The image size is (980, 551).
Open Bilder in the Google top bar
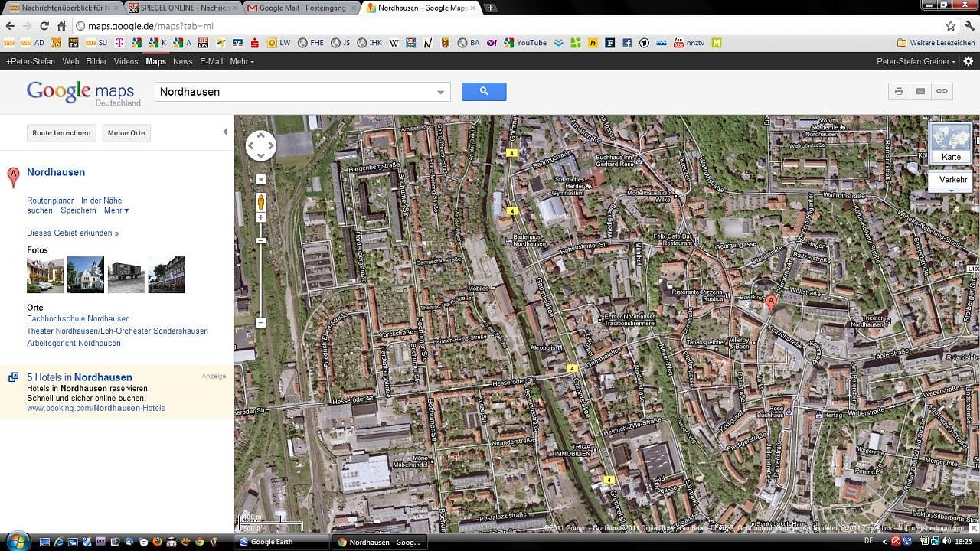[96, 61]
